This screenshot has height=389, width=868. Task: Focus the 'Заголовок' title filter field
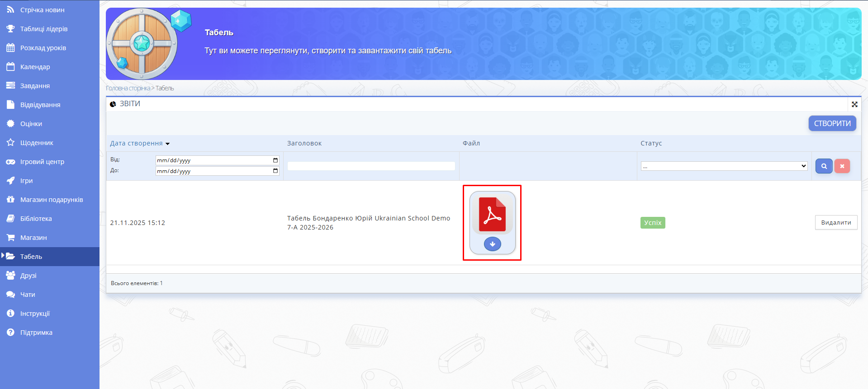[x=371, y=166]
